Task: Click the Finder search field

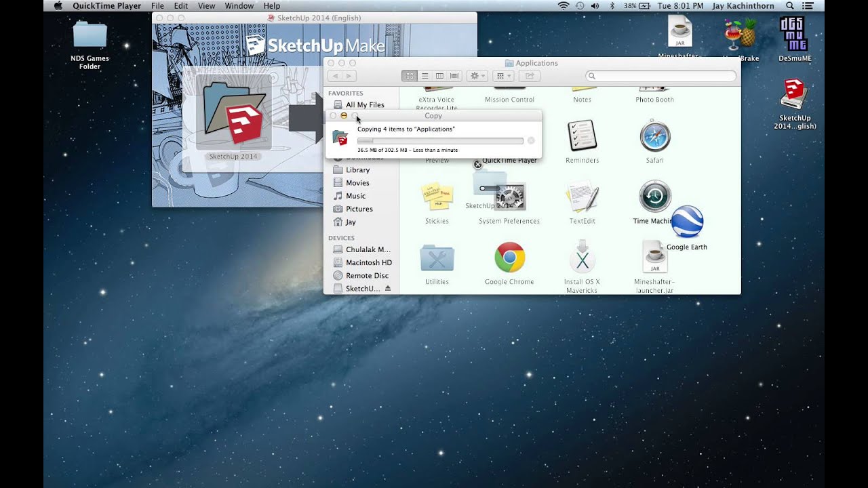Action: tap(660, 76)
